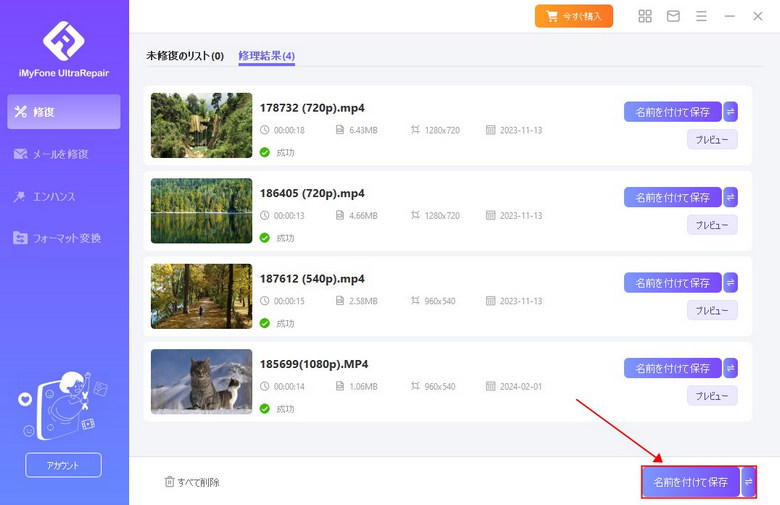Viewport: 780px width, 505px height.
Task: Preview 187612 (540p).mp4 with プレビュー
Action: tap(712, 310)
